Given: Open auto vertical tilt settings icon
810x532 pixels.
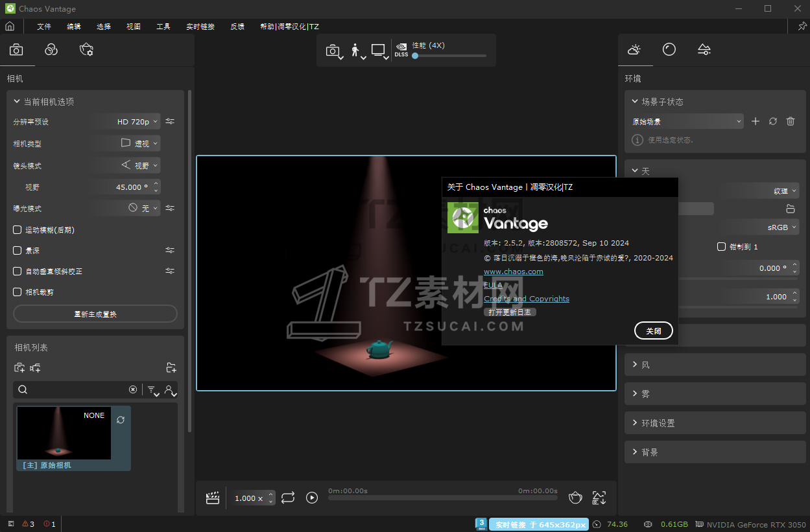Looking at the screenshot, I should coord(170,271).
